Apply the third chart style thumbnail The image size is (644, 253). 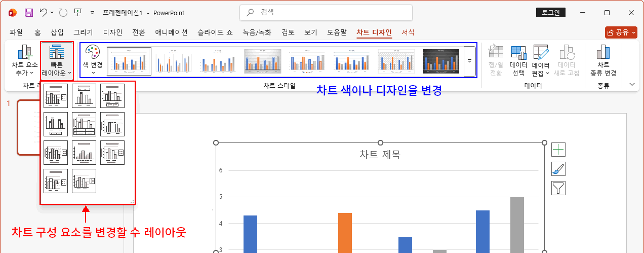click(x=218, y=61)
